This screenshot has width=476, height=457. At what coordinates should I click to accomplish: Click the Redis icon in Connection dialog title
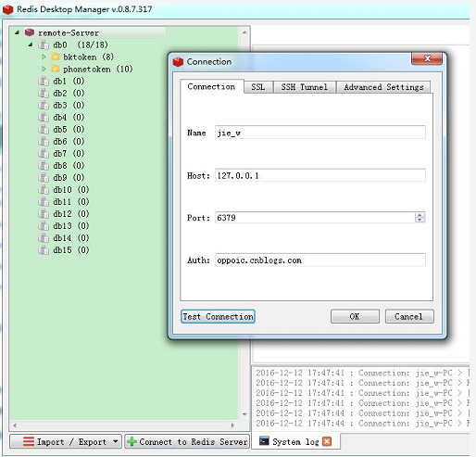(x=178, y=62)
